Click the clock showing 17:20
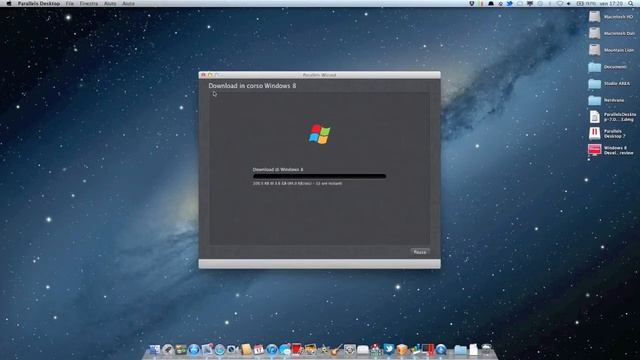Viewport: 640px width, 360px height. point(611,4)
